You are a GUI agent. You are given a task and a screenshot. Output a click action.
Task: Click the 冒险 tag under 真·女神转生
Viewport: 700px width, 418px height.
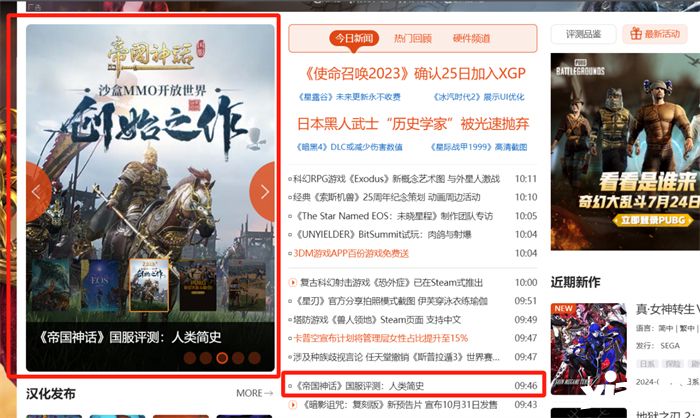coord(673,364)
